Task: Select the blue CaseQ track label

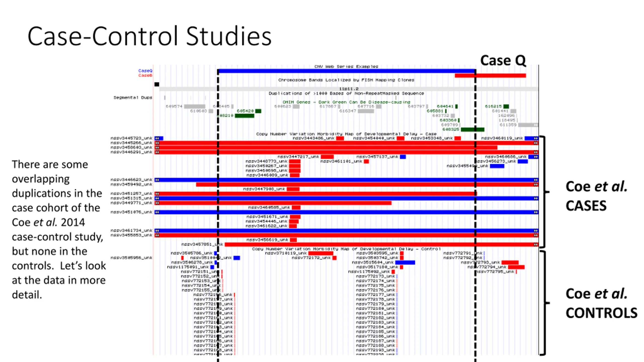Action: pos(145,71)
